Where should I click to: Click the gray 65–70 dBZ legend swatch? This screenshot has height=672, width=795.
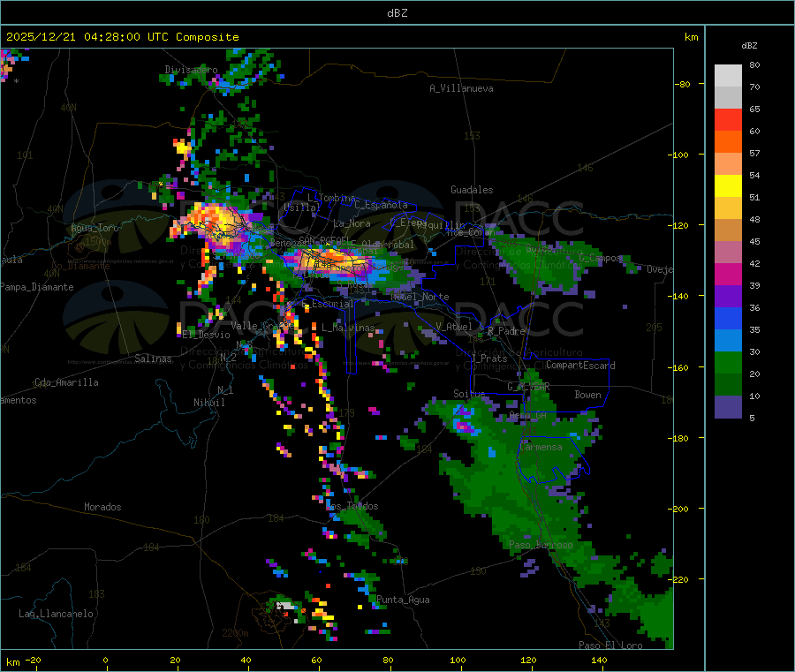tap(728, 98)
